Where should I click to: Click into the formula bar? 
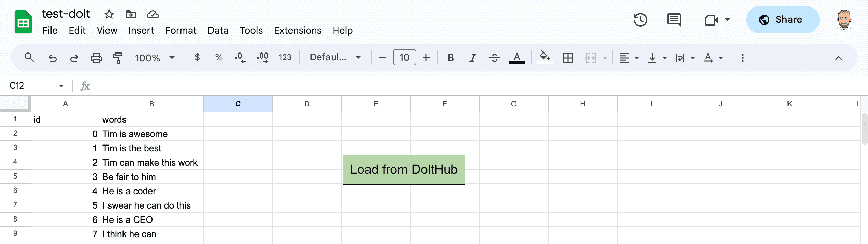pos(478,86)
